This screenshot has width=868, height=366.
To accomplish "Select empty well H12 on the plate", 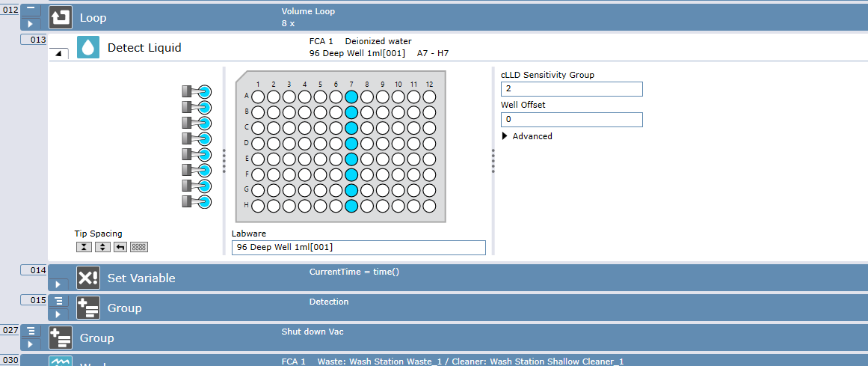I will click(x=429, y=206).
